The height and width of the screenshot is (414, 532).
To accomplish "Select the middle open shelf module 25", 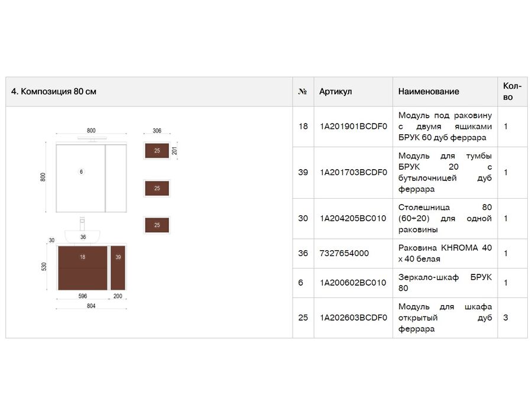I will coord(157,188).
